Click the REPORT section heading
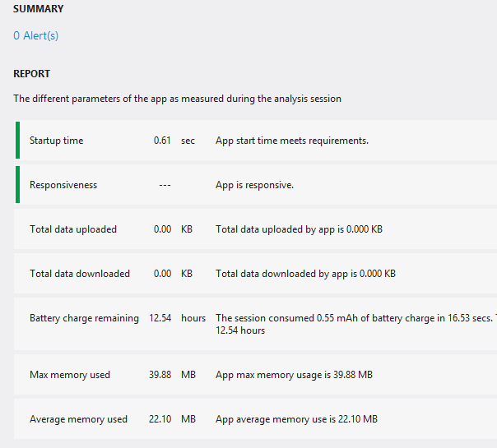The width and height of the screenshot is (497, 448). point(31,74)
